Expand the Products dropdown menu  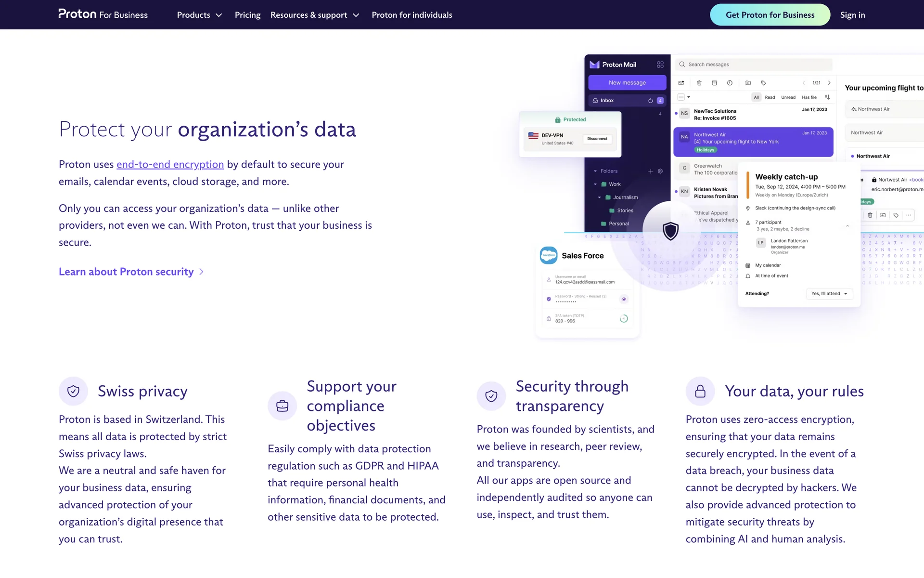199,15
